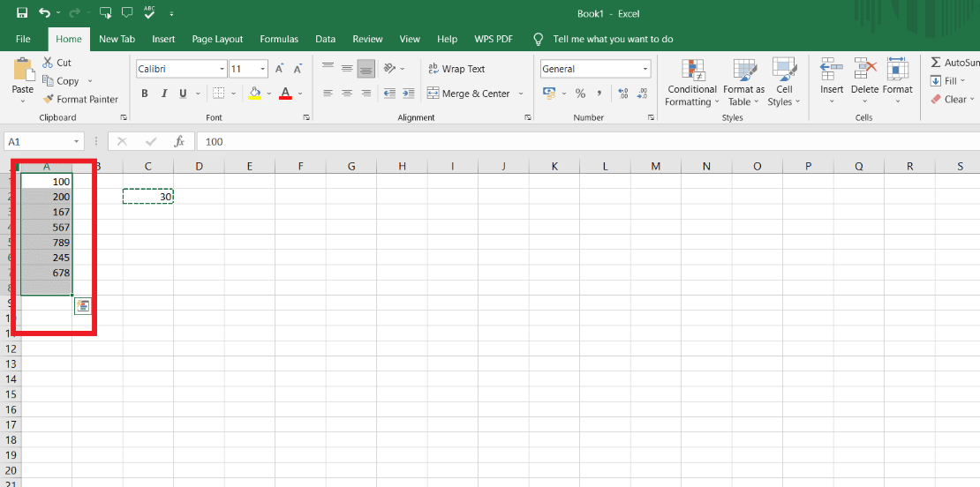The width and height of the screenshot is (980, 487).
Task: Apply the yellow fill color
Action: pyautogui.click(x=255, y=94)
